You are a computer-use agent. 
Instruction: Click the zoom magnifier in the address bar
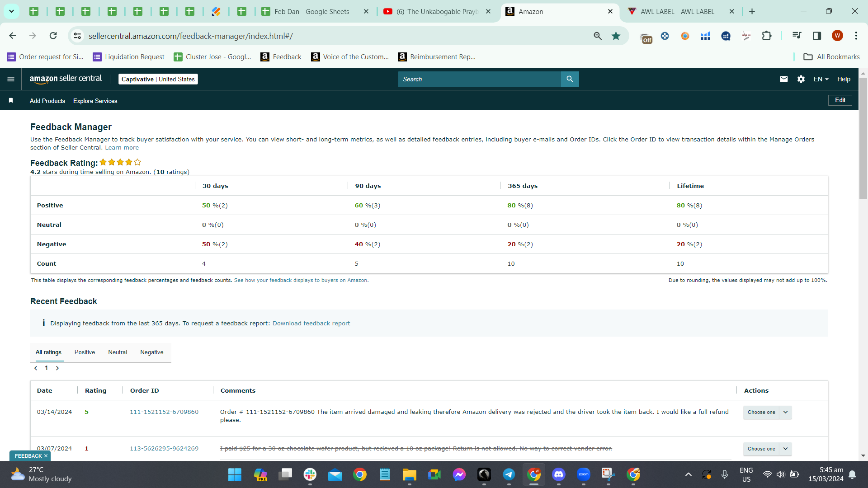point(598,36)
